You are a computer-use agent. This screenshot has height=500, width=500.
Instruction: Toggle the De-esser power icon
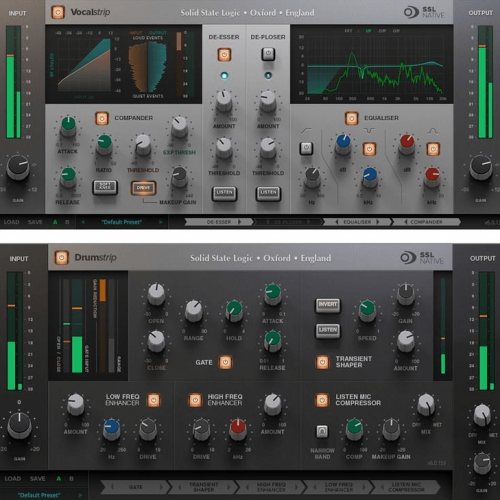click(224, 54)
